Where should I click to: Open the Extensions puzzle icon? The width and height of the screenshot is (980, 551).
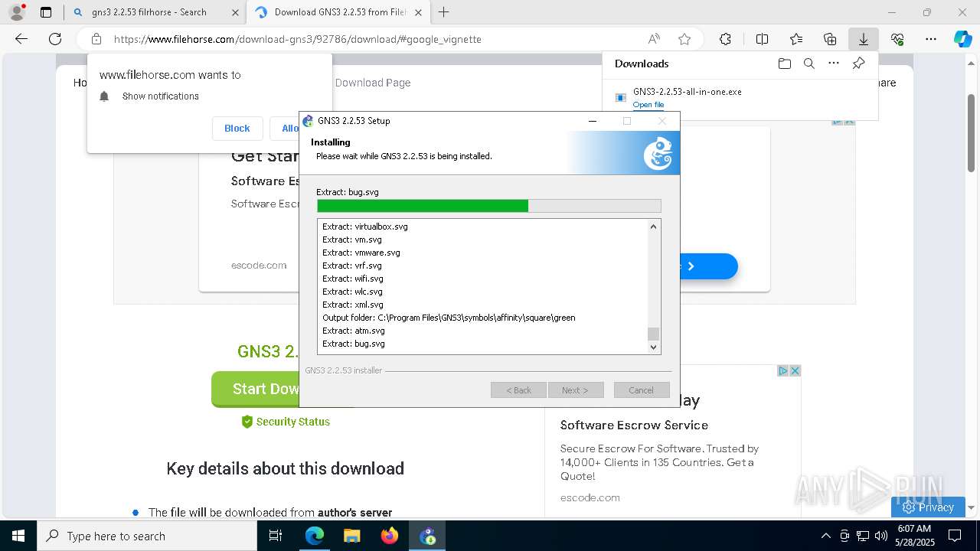pos(725,39)
